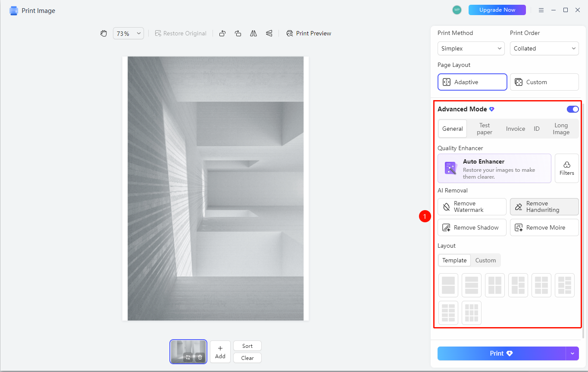Flip image horizontally icon

coord(253,33)
